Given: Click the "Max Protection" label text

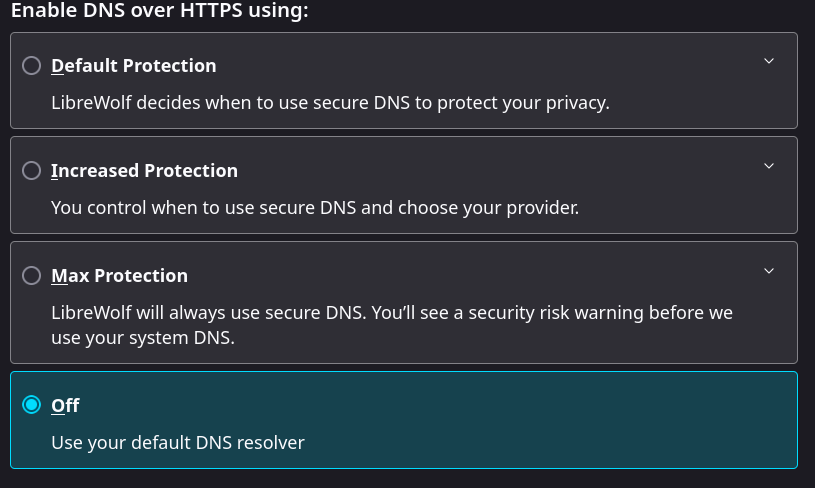Looking at the screenshot, I should (x=120, y=276).
